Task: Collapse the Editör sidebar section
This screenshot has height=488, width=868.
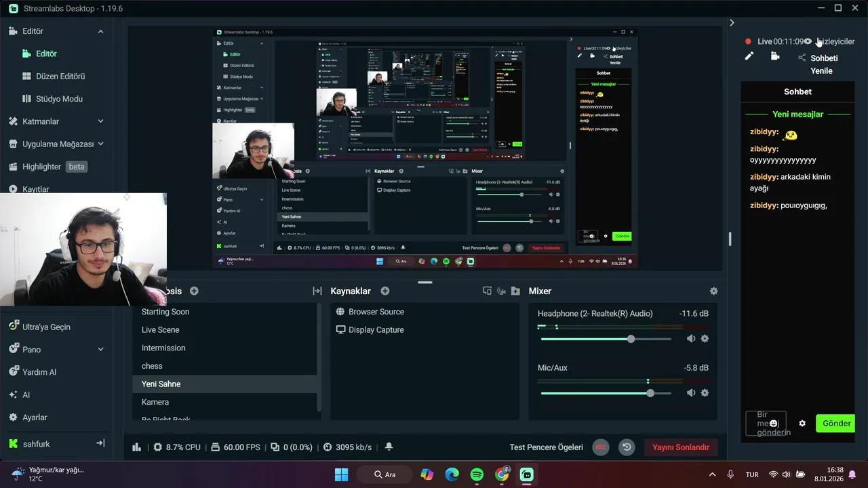Action: point(100,31)
